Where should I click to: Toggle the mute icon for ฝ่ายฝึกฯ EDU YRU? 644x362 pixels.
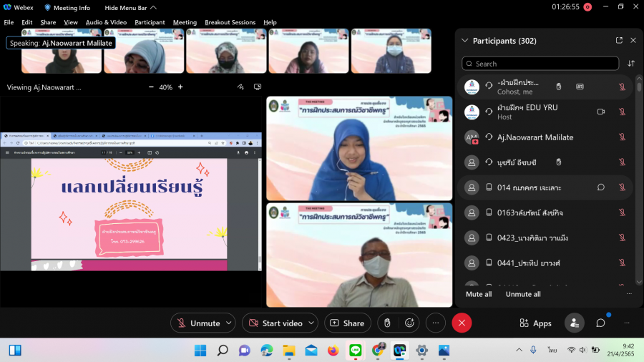[622, 112]
